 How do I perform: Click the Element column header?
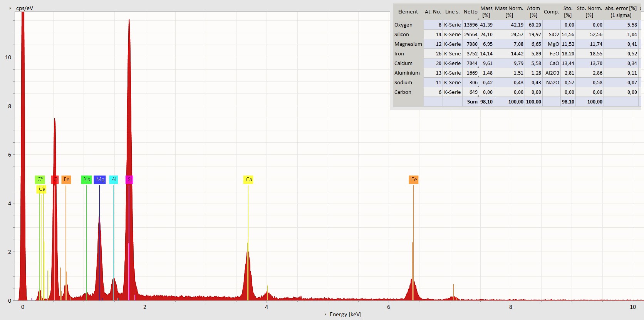point(408,12)
